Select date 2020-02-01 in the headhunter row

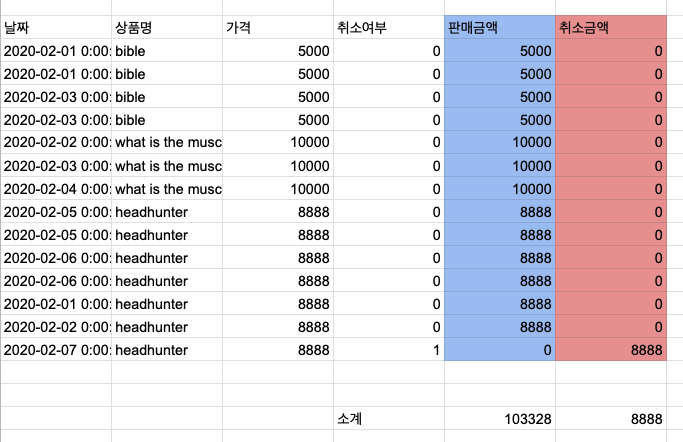coord(56,304)
